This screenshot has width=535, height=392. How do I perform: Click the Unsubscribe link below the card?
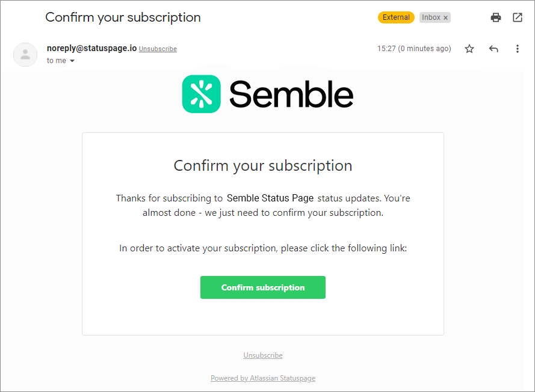click(x=263, y=355)
